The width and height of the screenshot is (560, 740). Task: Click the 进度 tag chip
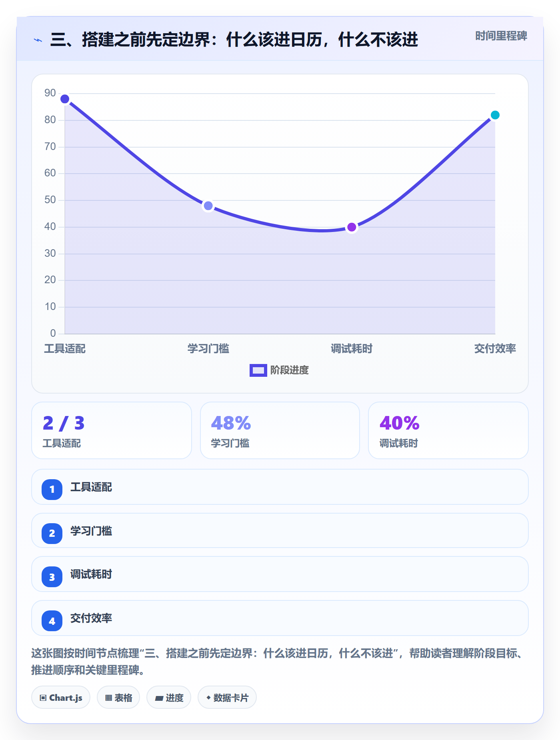tap(169, 698)
